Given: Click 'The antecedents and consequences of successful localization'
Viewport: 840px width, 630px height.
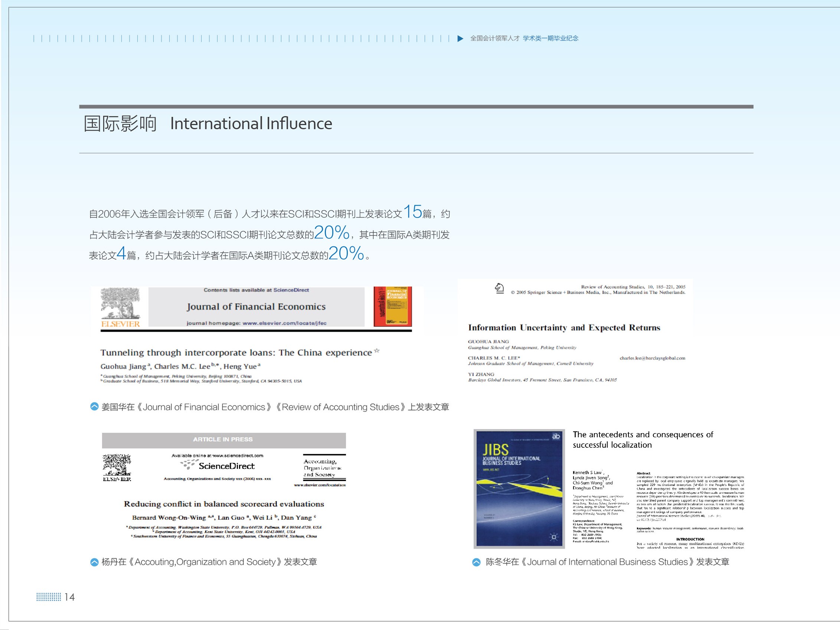Looking at the screenshot, I should [x=643, y=440].
